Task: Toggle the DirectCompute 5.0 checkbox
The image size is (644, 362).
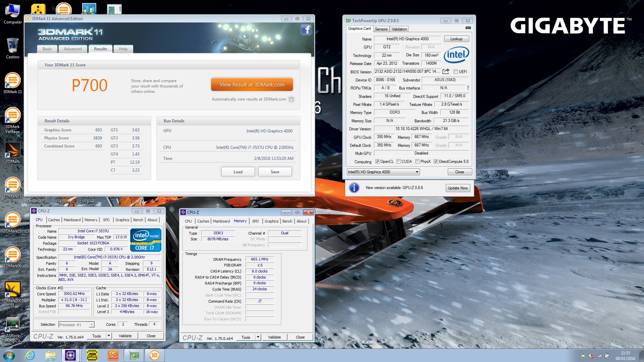Action: coord(436,162)
